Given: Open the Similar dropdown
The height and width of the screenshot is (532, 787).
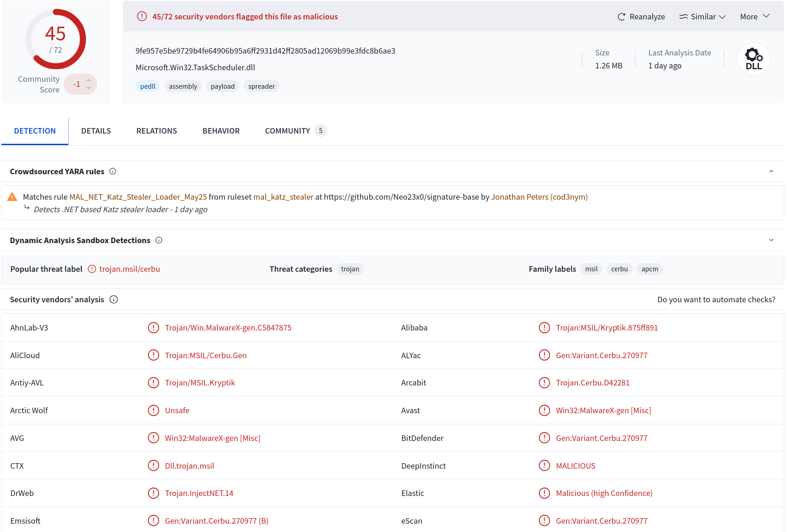Looking at the screenshot, I should pyautogui.click(x=702, y=17).
